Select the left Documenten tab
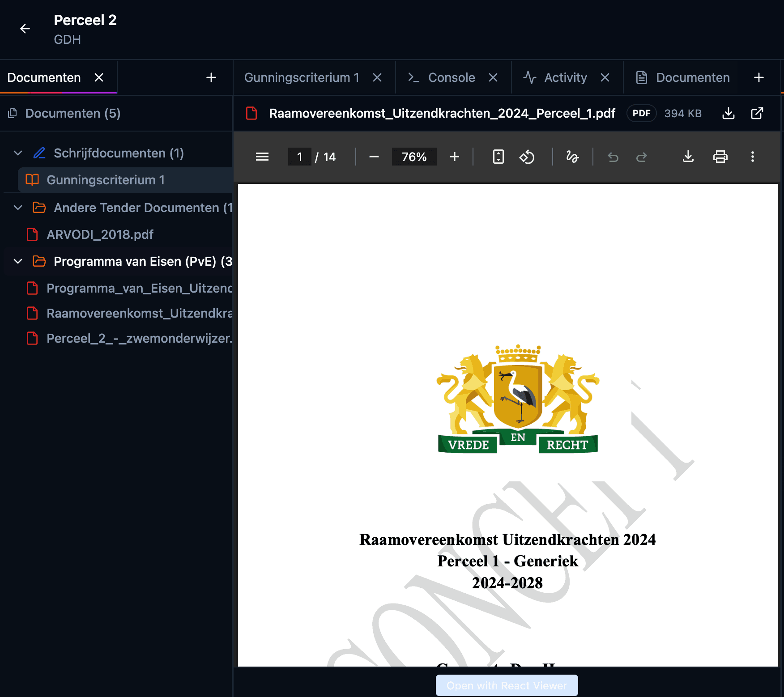The width and height of the screenshot is (784, 697). pos(44,77)
